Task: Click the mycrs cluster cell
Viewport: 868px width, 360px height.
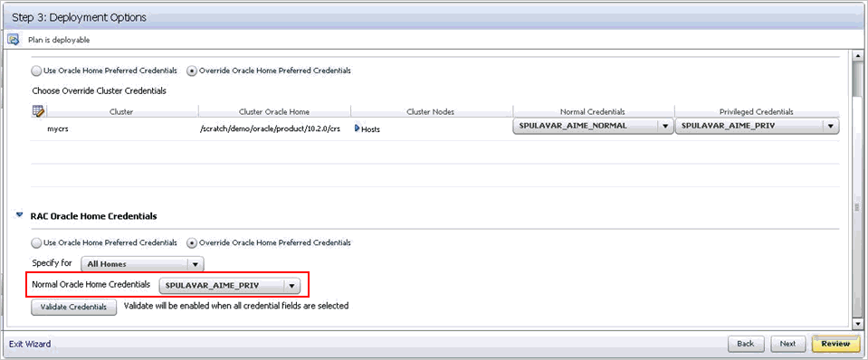Action: click(58, 128)
